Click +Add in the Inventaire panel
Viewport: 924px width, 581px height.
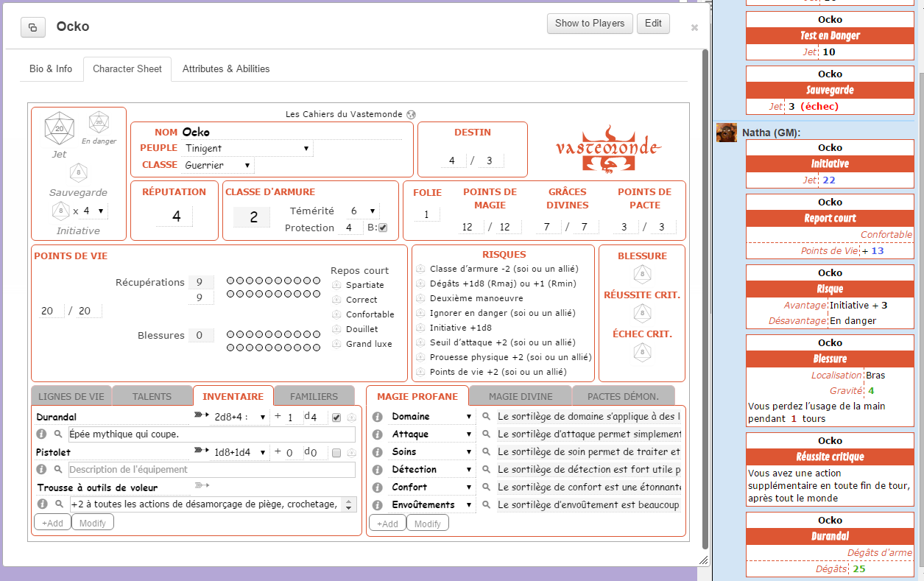[52, 523]
